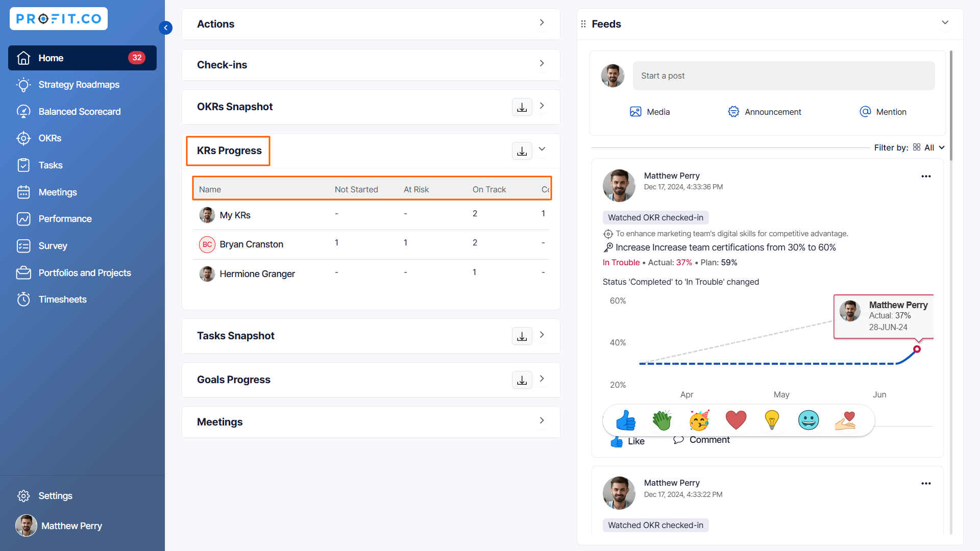Open Strategy Roadmaps in the sidebar
The width and height of the screenshot is (980, 551).
click(79, 85)
